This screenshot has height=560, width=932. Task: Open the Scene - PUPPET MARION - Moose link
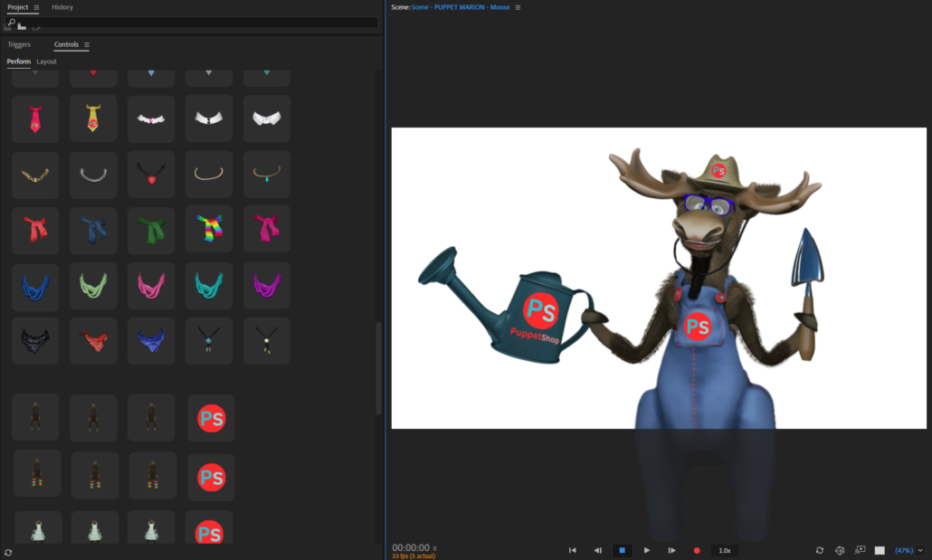click(x=461, y=7)
